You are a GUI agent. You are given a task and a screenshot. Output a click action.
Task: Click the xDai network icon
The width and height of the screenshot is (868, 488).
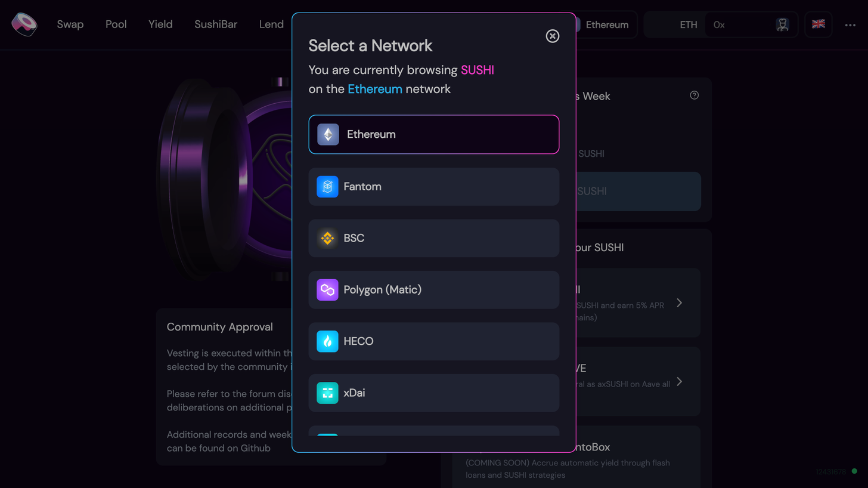point(327,393)
